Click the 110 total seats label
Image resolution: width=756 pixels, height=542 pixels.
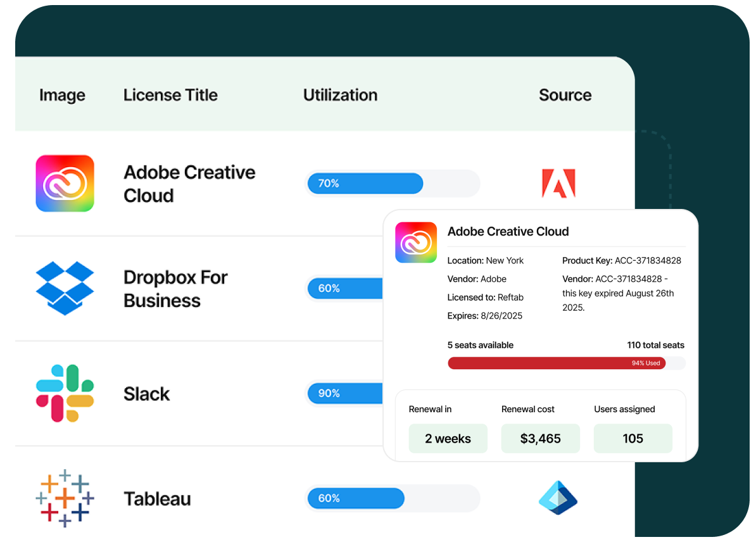click(656, 345)
